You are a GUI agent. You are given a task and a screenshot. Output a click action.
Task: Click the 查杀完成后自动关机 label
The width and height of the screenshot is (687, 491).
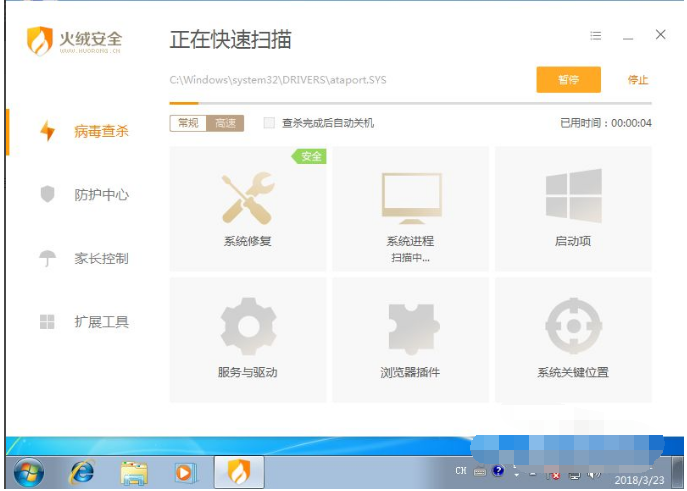click(x=328, y=123)
